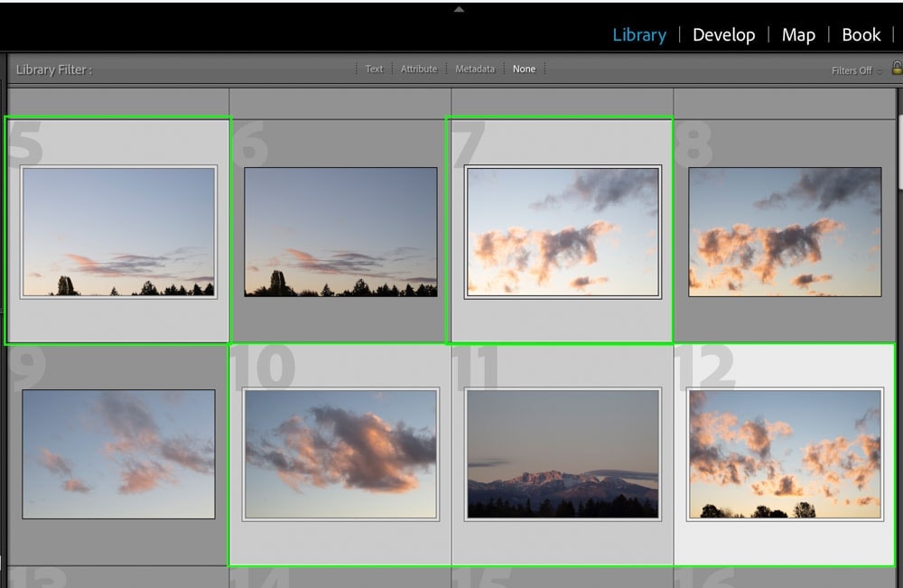
Task: Open the Filters Off preset dropdown
Action: tap(856, 70)
